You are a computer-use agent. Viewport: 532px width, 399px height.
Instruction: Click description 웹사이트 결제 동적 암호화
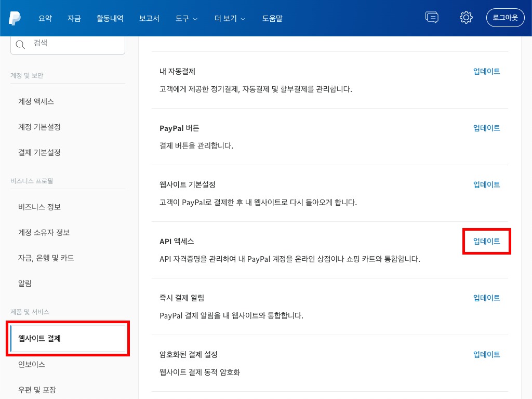(x=200, y=372)
